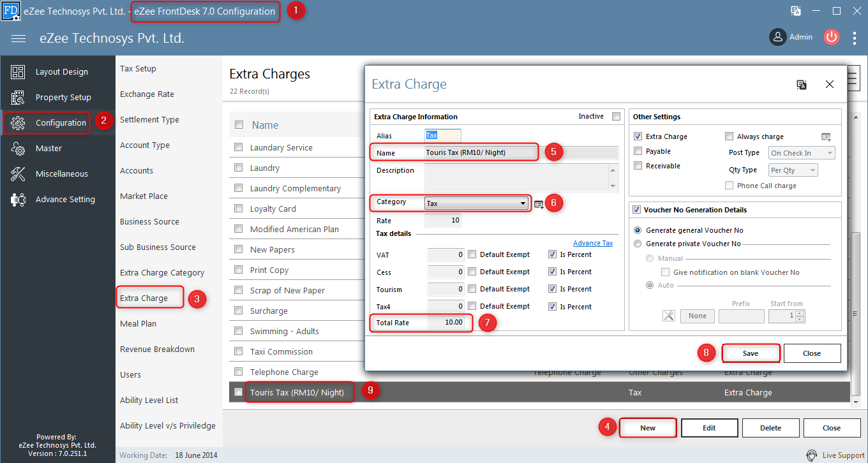Click the Alias input field

[x=443, y=135]
